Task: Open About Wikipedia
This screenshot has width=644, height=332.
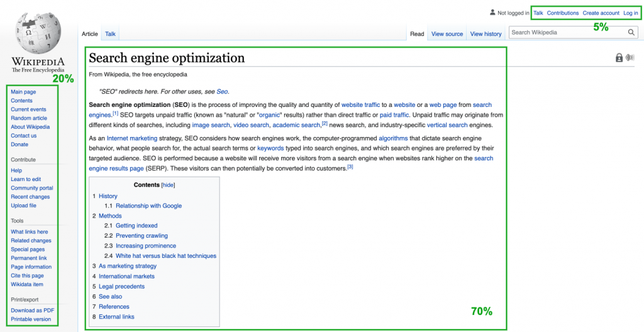Action: point(30,126)
